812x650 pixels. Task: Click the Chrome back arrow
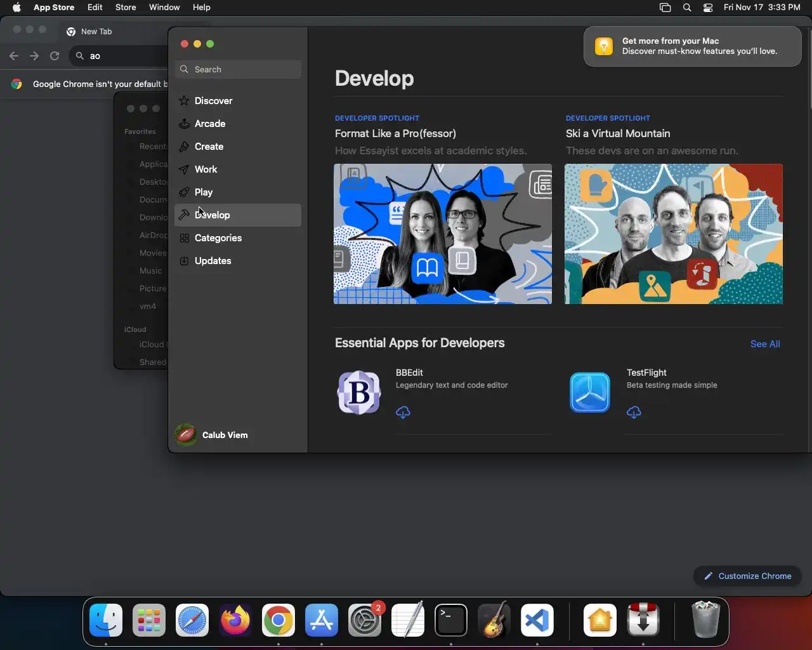tap(14, 56)
